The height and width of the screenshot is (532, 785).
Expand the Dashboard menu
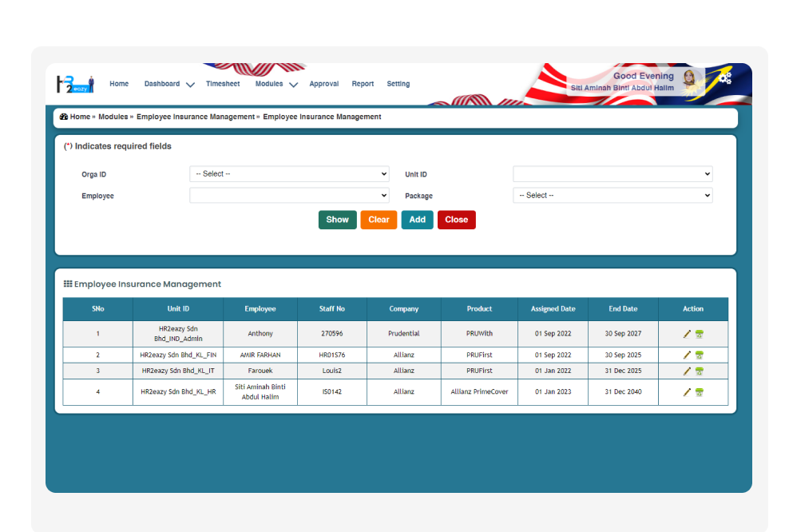tap(168, 84)
